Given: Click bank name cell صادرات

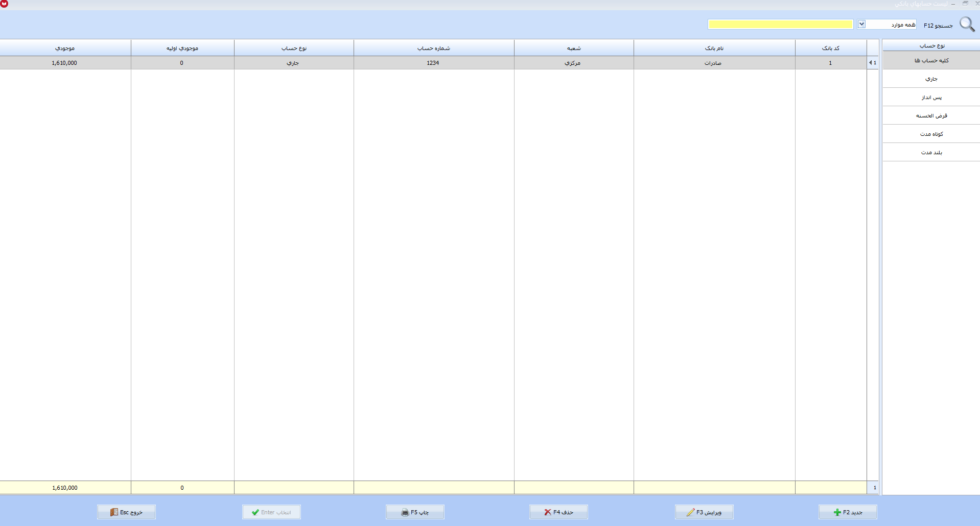Looking at the screenshot, I should tap(714, 63).
